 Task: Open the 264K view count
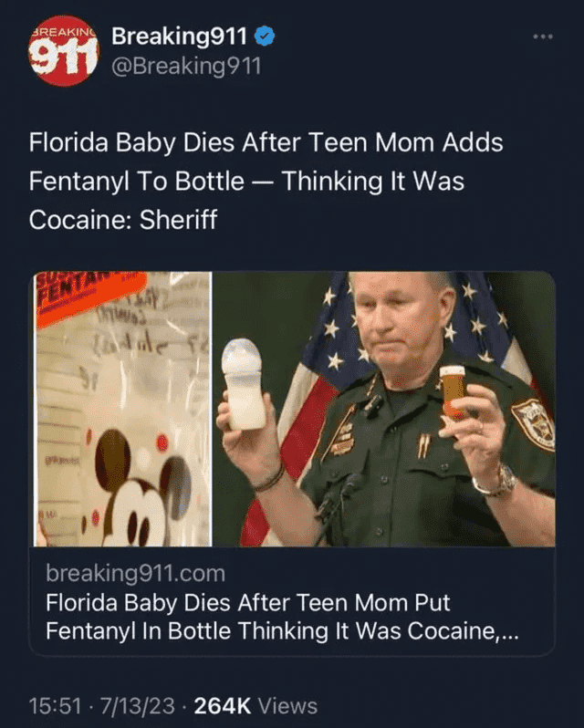pos(222,706)
